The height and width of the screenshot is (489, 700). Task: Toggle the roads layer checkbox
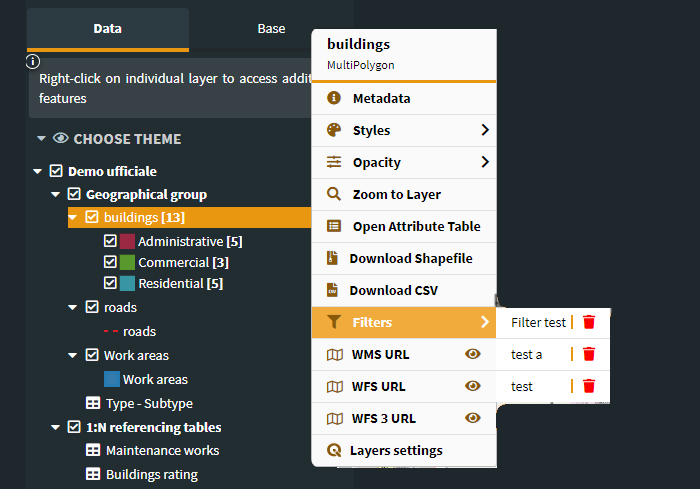pos(92,307)
